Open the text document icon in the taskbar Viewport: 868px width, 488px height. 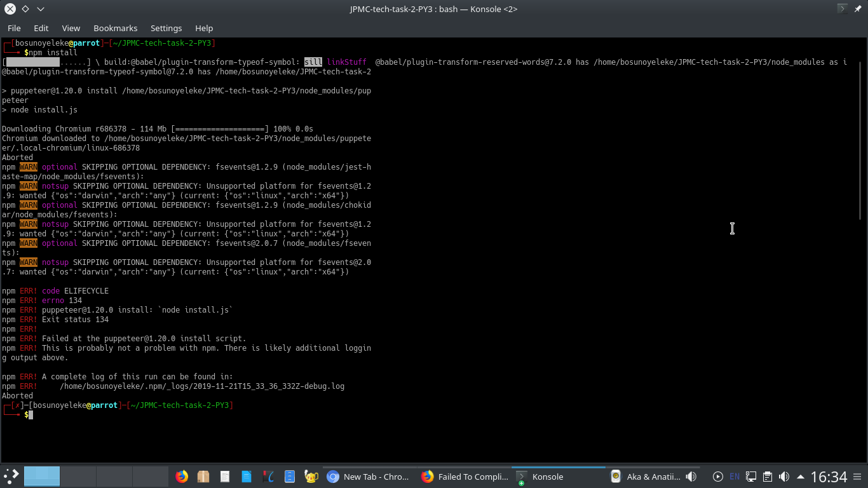tap(225, 477)
